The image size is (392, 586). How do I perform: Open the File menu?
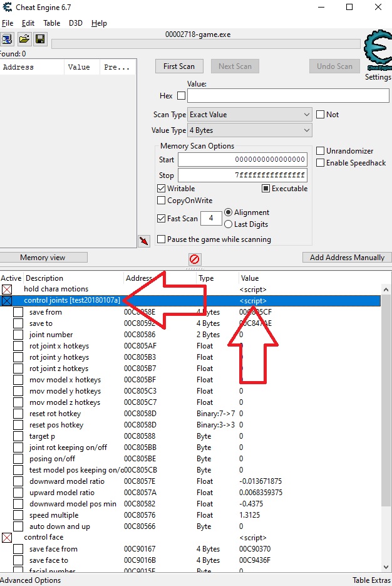pos(8,23)
